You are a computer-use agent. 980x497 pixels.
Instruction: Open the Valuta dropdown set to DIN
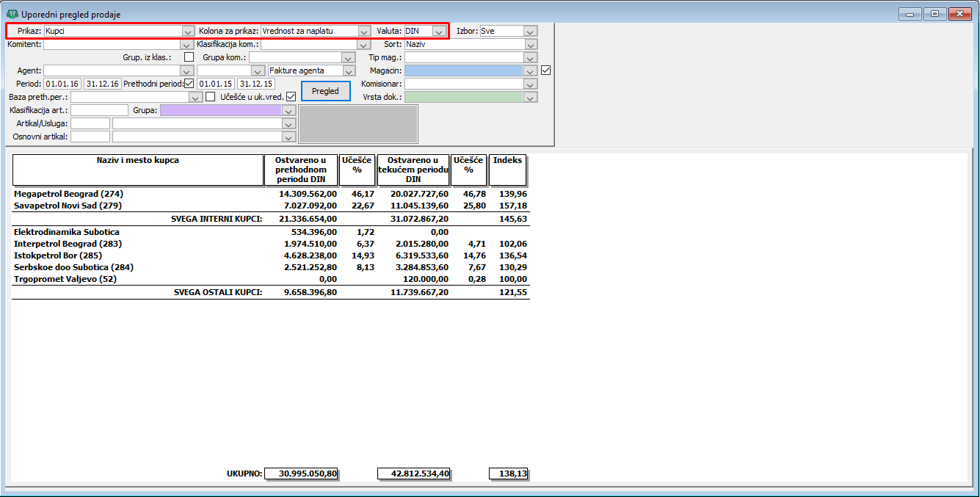439,32
